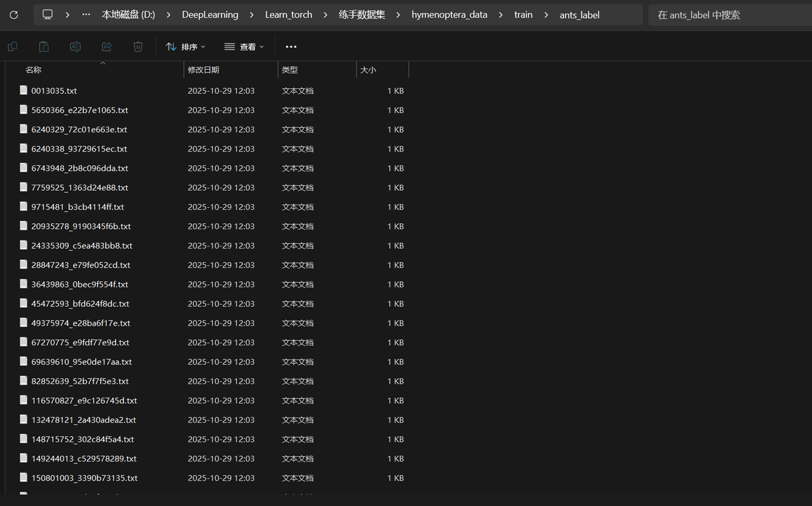Navigate to 本地磁盘 (D:) breadcrumb
This screenshot has height=506, width=812.
[128, 15]
